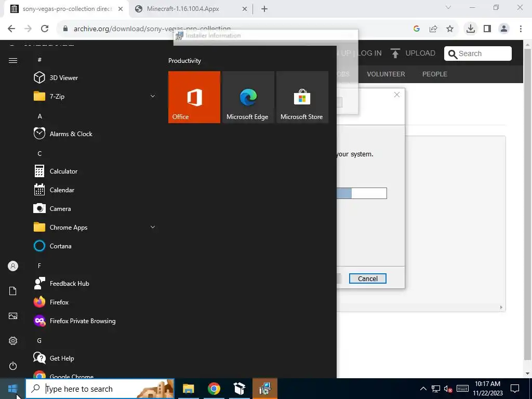
Task: Switch to sony-vegas-pro-collection tab
Action: [67, 9]
